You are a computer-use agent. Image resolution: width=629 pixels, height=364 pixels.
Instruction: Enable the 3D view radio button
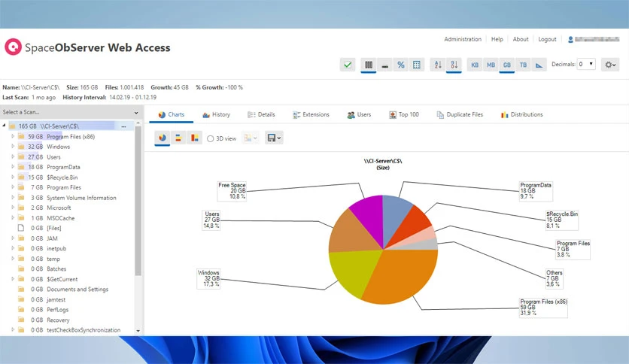tap(210, 138)
